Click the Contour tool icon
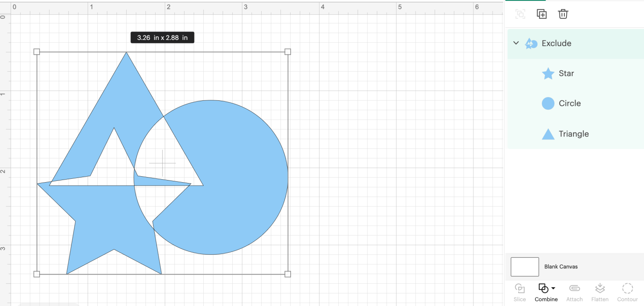The image size is (644, 306). point(627,288)
